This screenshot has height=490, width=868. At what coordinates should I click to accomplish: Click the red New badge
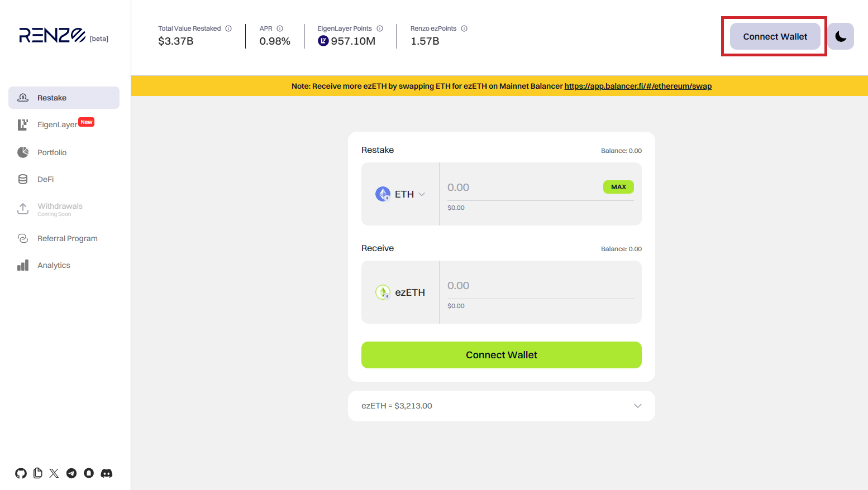[x=87, y=122]
